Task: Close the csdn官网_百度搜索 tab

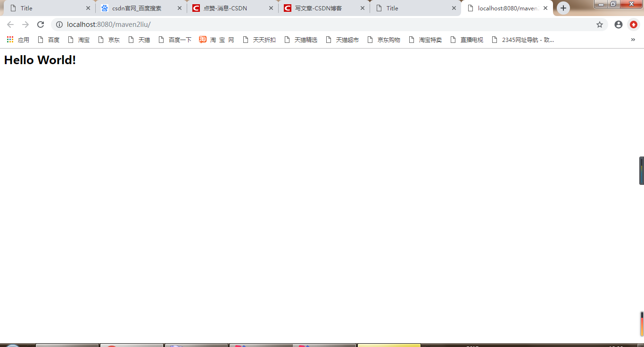Action: pyautogui.click(x=179, y=8)
